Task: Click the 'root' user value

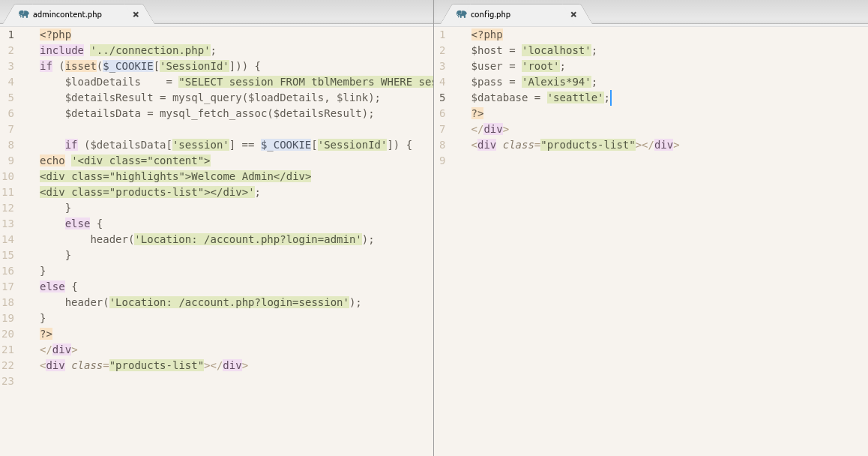Action: tap(540, 66)
